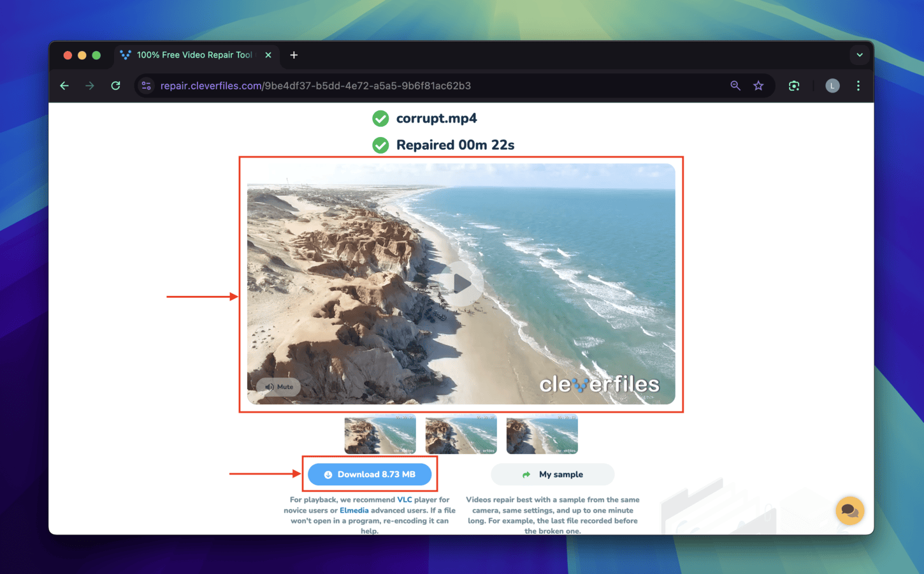Click the browser back arrow
924x574 pixels.
pos(64,85)
